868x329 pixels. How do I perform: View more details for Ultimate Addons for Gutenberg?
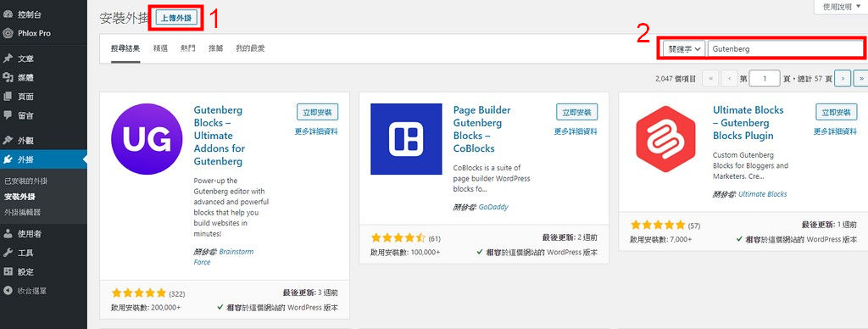pos(316,131)
